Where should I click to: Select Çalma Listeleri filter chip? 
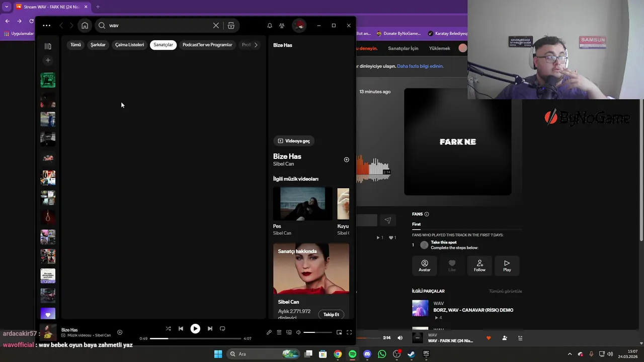click(x=129, y=45)
